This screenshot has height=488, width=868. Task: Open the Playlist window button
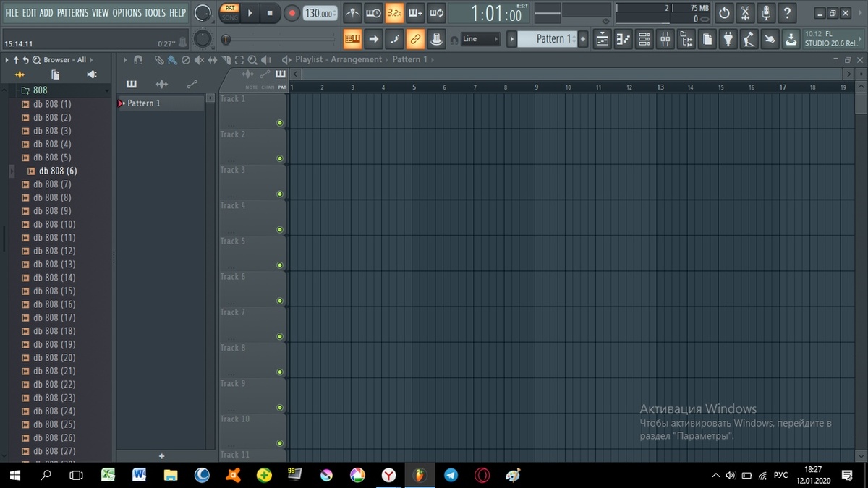click(x=602, y=39)
